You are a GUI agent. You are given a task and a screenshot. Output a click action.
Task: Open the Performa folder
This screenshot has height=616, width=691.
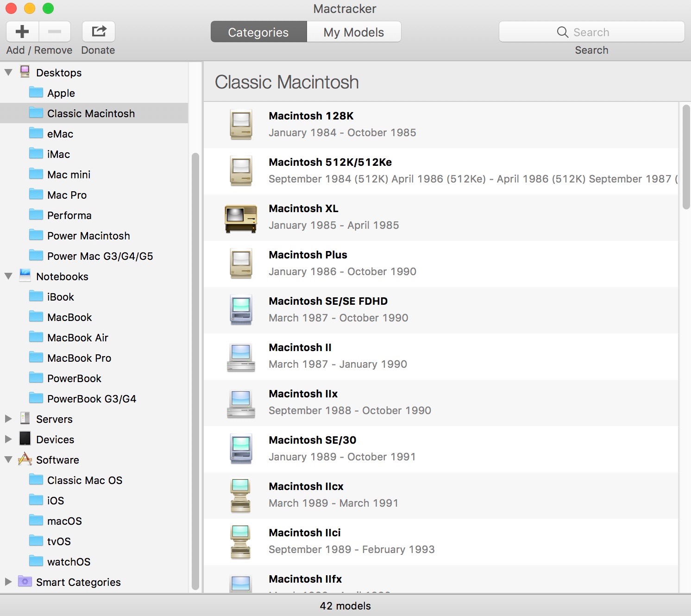(94, 215)
